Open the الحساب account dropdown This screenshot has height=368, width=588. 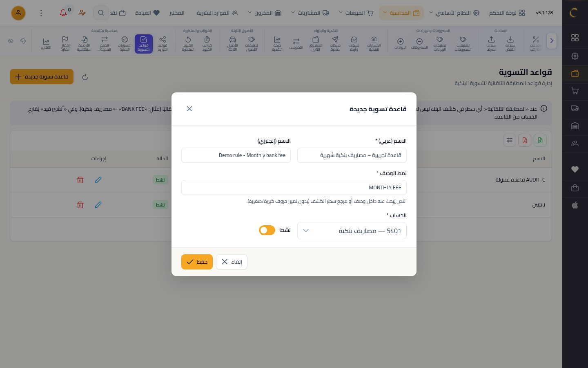click(352, 231)
